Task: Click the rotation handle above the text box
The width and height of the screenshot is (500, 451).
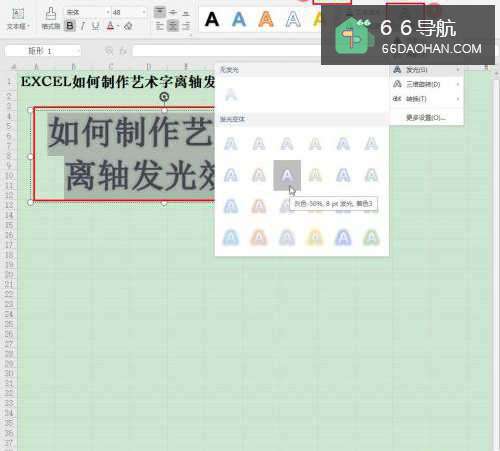Action: pos(164,97)
